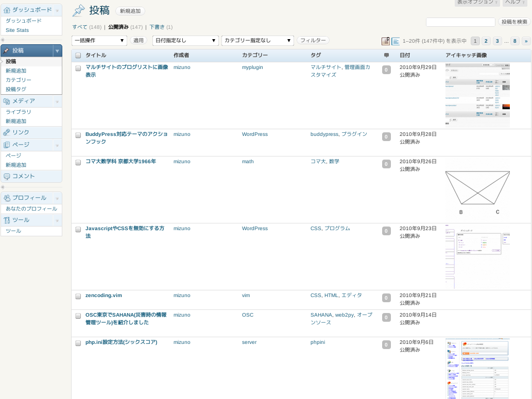The width and height of the screenshot is (532, 399).
Task: Toggle the ツール menu arrow
Action: click(x=57, y=220)
